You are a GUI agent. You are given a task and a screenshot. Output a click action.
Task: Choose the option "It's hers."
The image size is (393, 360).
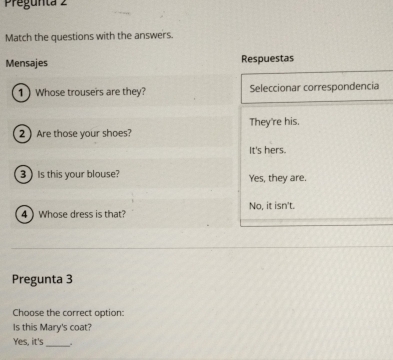[x=268, y=150]
